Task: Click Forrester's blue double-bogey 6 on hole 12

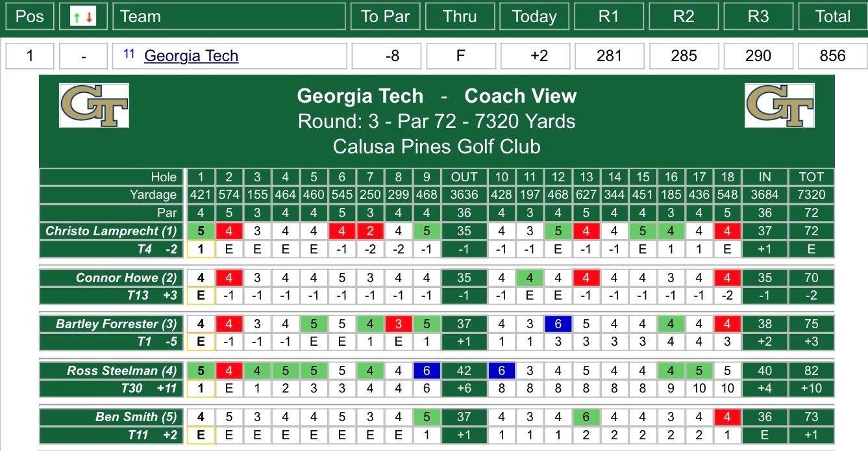Action: click(558, 324)
